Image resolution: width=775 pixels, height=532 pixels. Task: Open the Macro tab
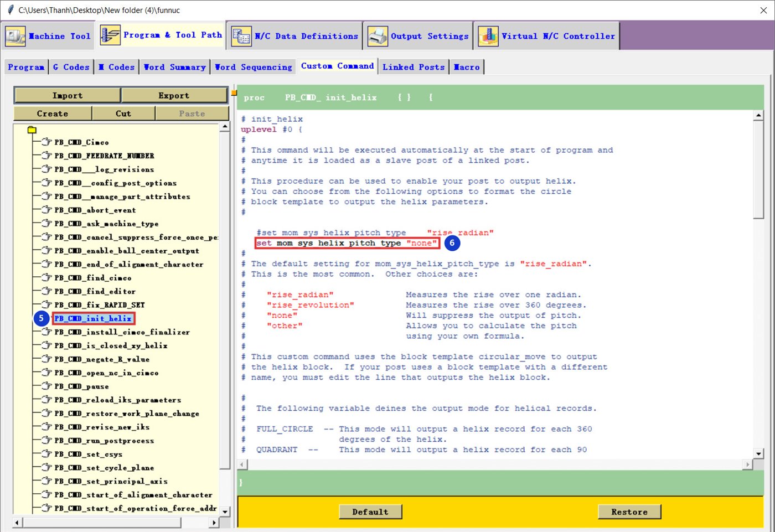click(467, 67)
